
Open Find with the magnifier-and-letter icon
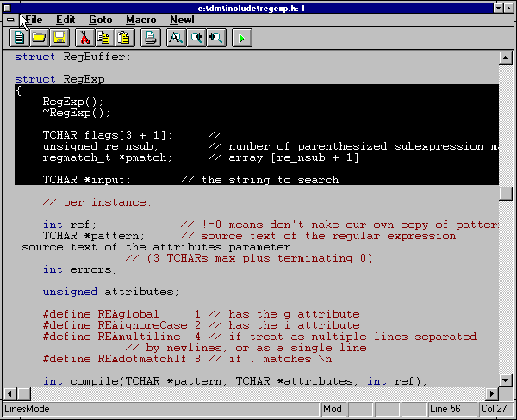point(176,38)
